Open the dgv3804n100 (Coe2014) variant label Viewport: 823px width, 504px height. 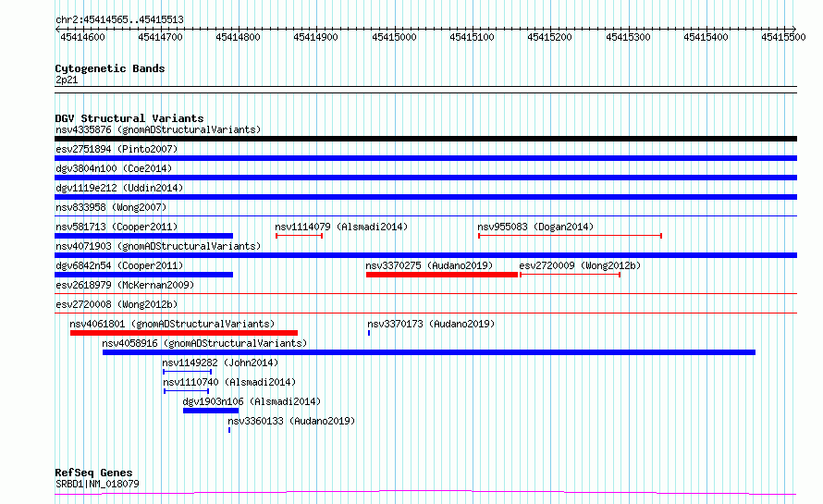click(x=114, y=168)
